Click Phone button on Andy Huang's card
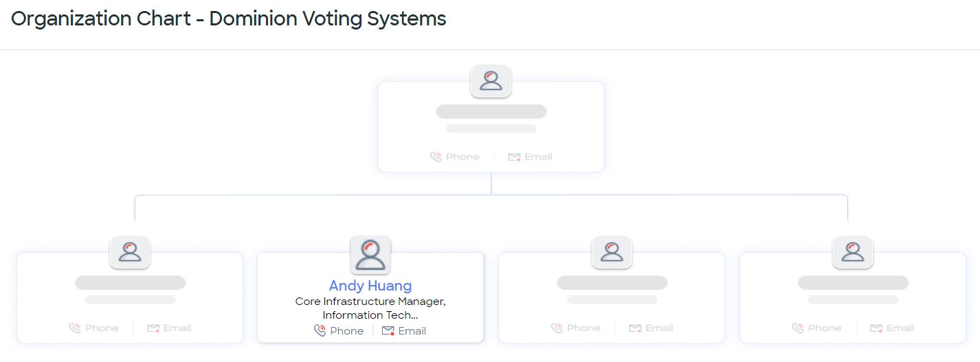 (339, 331)
